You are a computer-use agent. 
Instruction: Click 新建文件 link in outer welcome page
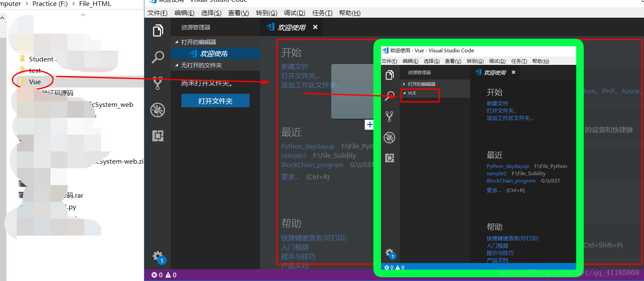(x=295, y=66)
